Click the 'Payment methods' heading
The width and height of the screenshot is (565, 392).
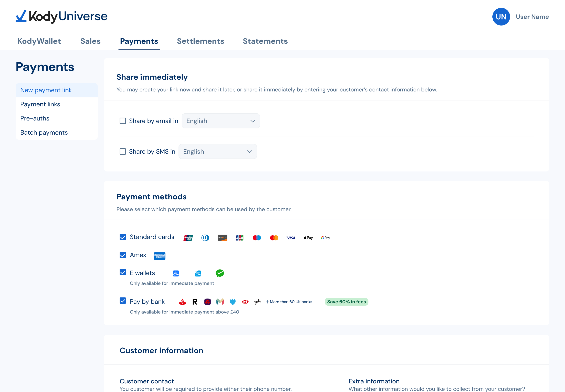151,197
